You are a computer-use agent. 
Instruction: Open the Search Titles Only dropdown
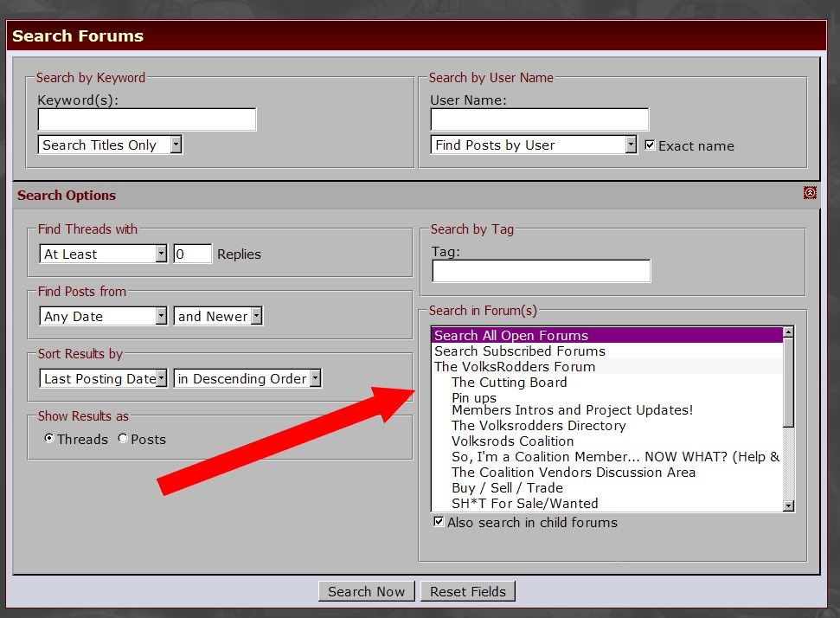click(110, 145)
